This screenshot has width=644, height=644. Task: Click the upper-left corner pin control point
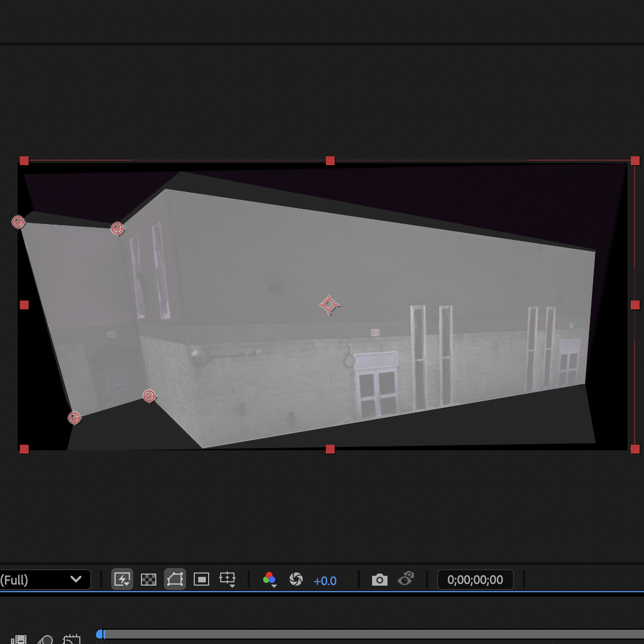click(18, 222)
